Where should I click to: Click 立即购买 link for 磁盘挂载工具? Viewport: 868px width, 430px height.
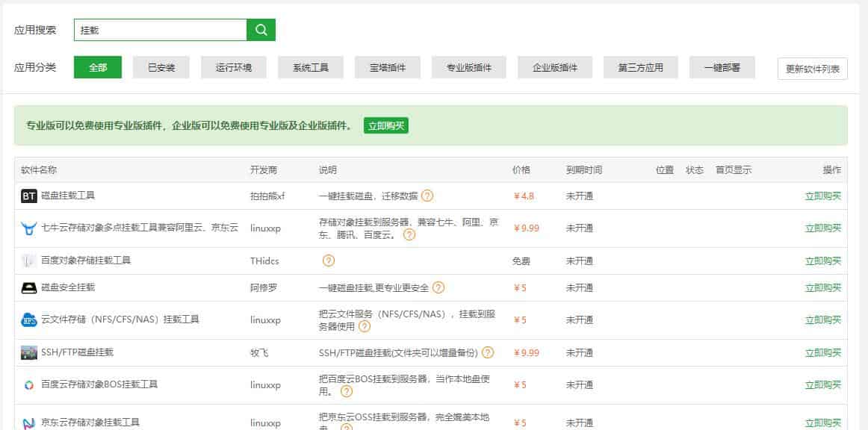822,196
